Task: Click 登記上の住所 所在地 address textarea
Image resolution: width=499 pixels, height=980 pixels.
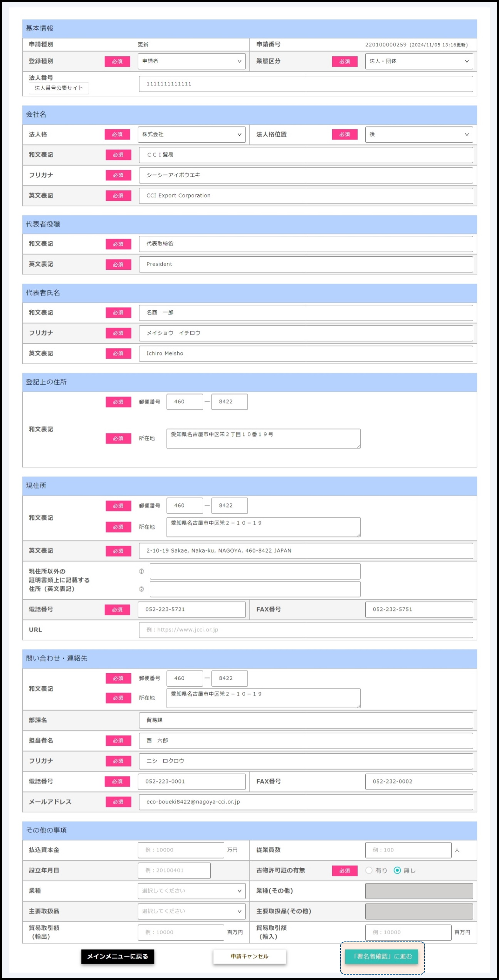Action: tap(264, 439)
